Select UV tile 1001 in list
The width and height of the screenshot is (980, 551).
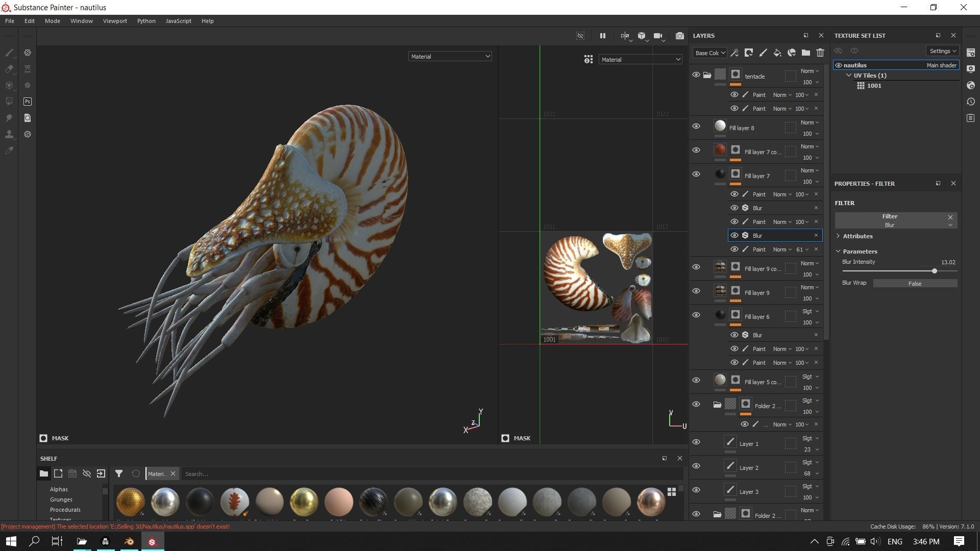pos(874,86)
